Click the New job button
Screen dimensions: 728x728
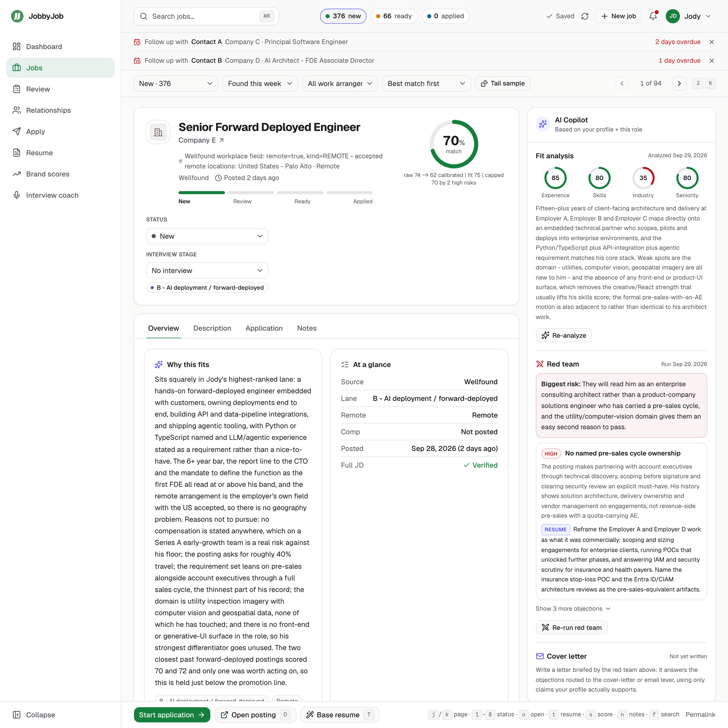pos(618,16)
